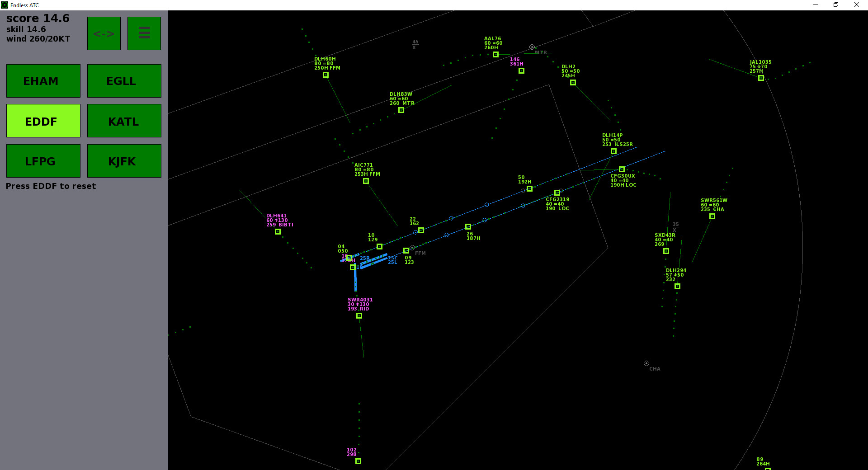
Task: Switch to the KJFK airport
Action: [124, 161]
